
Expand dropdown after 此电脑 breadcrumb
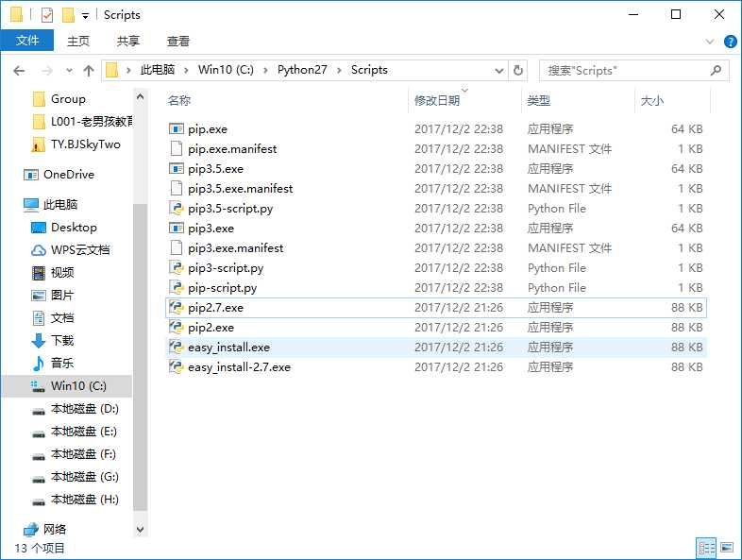click(187, 71)
